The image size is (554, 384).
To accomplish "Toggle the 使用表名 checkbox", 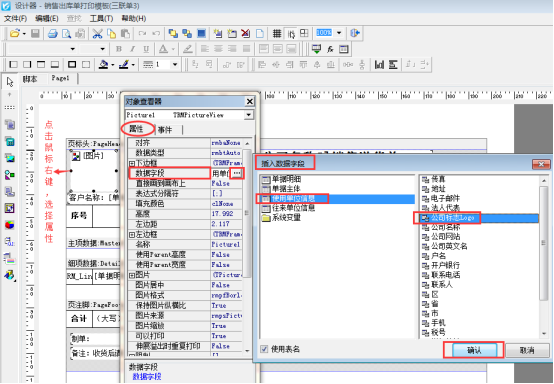I will pyautogui.click(x=264, y=349).
